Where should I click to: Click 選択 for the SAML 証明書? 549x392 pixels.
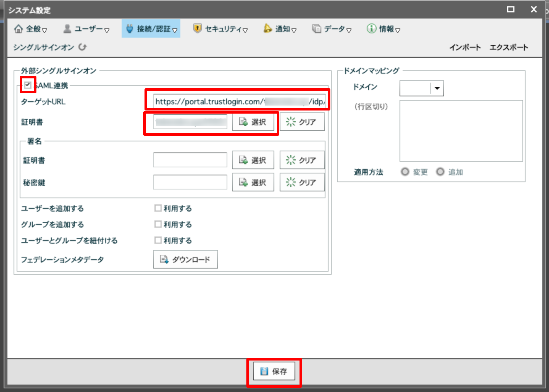tap(253, 122)
